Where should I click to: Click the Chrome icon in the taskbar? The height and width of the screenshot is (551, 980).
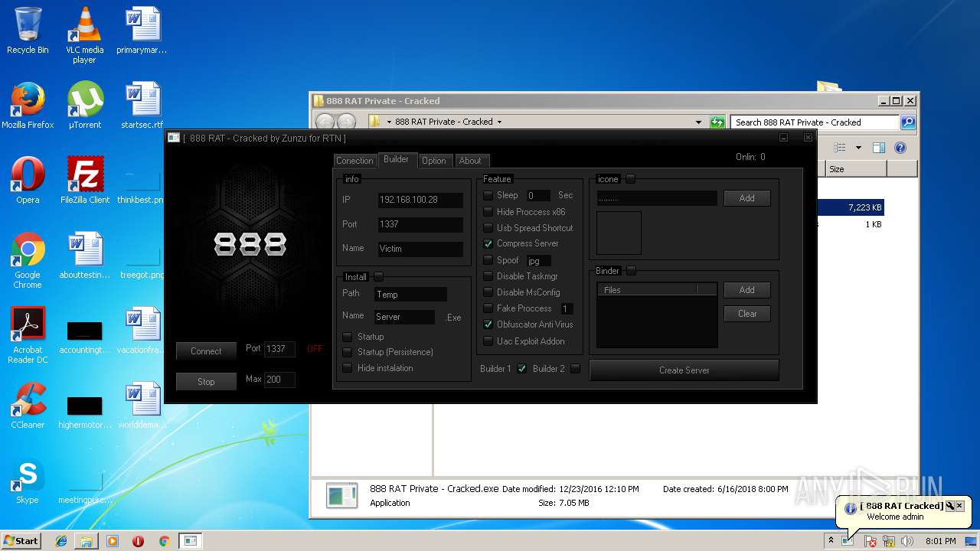pyautogui.click(x=164, y=541)
